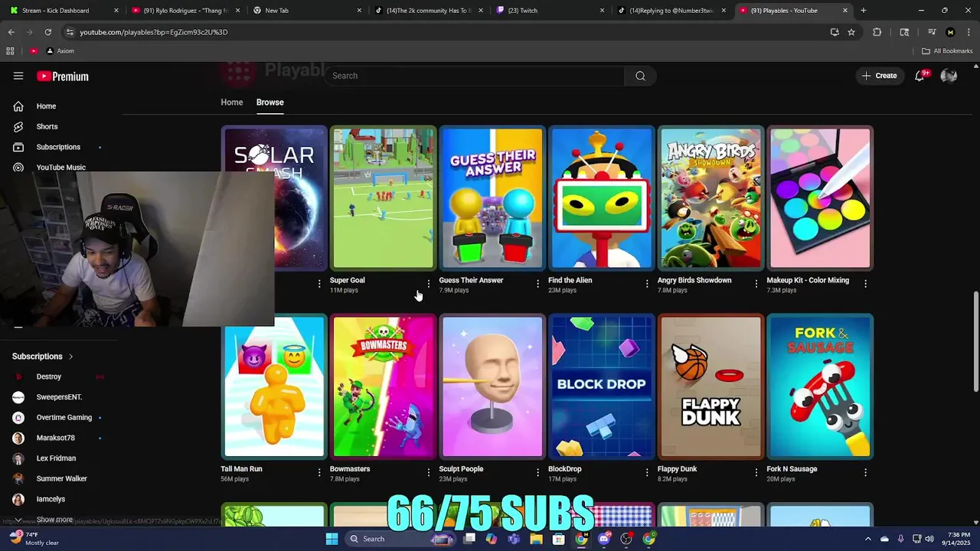The width and height of the screenshot is (980, 551).
Task: Open the weather widget on taskbar
Action: [x=34, y=539]
